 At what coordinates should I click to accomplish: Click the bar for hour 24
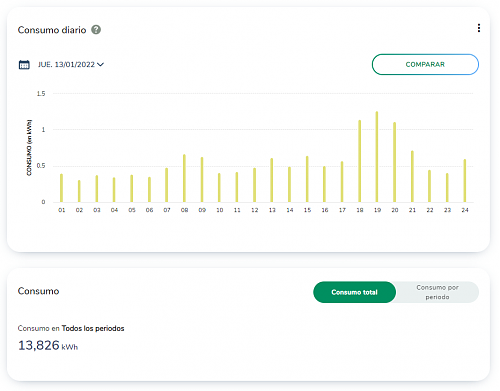(465, 180)
